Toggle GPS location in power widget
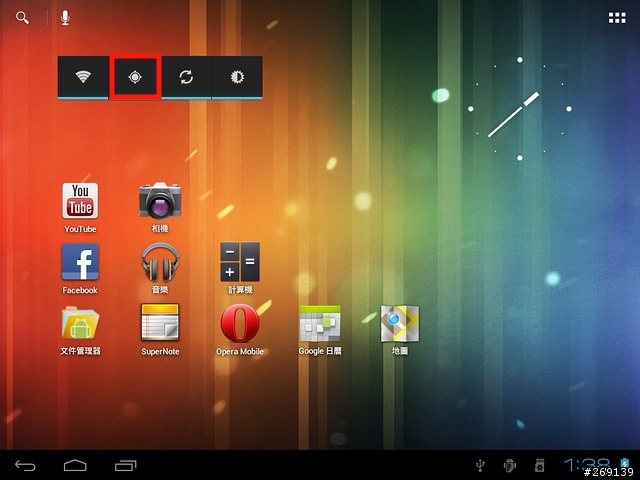Image resolution: width=640 pixels, height=480 pixels. pos(135,77)
